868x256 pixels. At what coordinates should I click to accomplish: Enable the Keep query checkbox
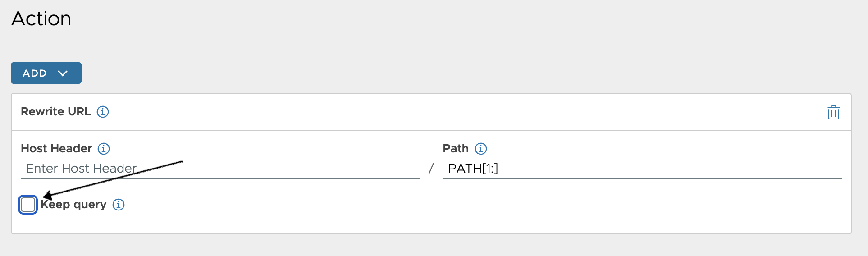[x=28, y=205]
